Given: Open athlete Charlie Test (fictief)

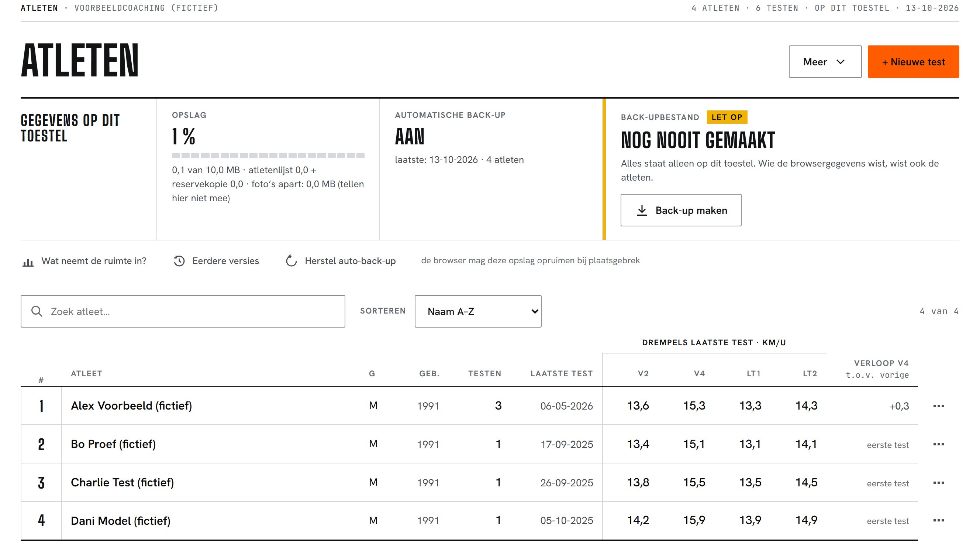Looking at the screenshot, I should point(122,482).
